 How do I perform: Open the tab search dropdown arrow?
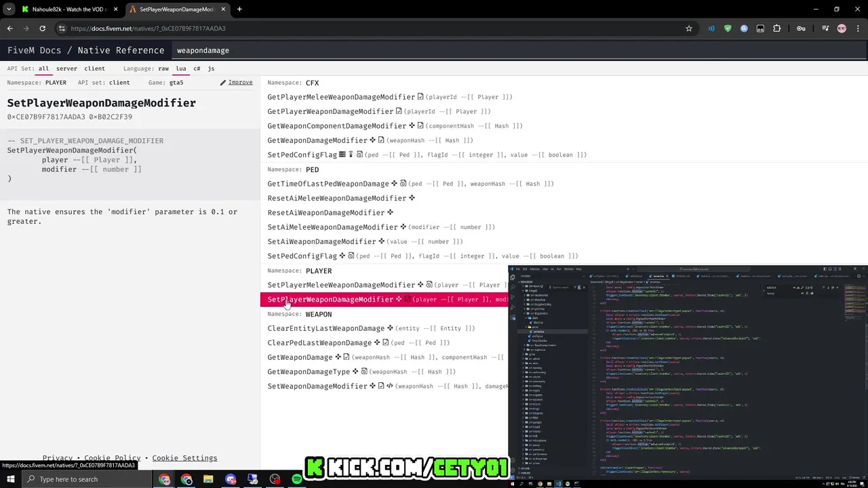click(9, 9)
